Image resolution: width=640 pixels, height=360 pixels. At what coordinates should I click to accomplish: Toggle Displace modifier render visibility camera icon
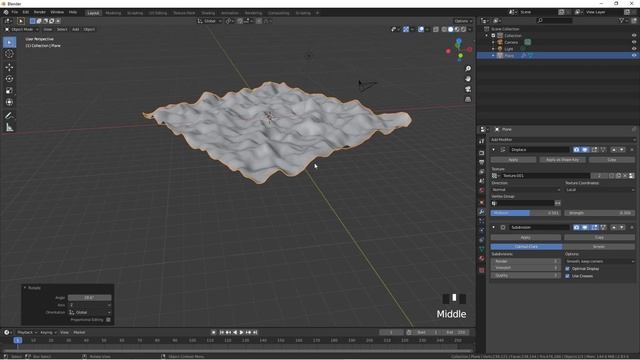pyautogui.click(x=576, y=150)
